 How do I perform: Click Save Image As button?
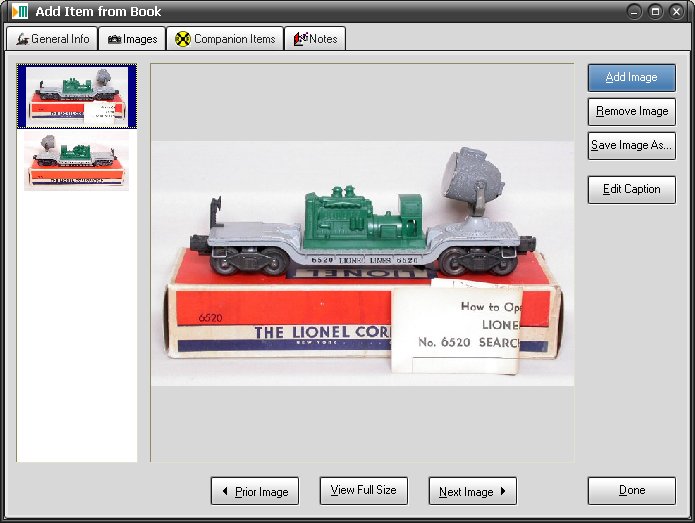tap(632, 145)
